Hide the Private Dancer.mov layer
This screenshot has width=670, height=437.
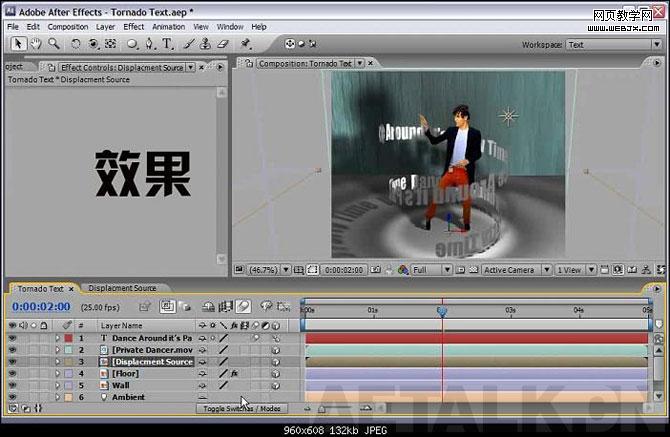12,350
